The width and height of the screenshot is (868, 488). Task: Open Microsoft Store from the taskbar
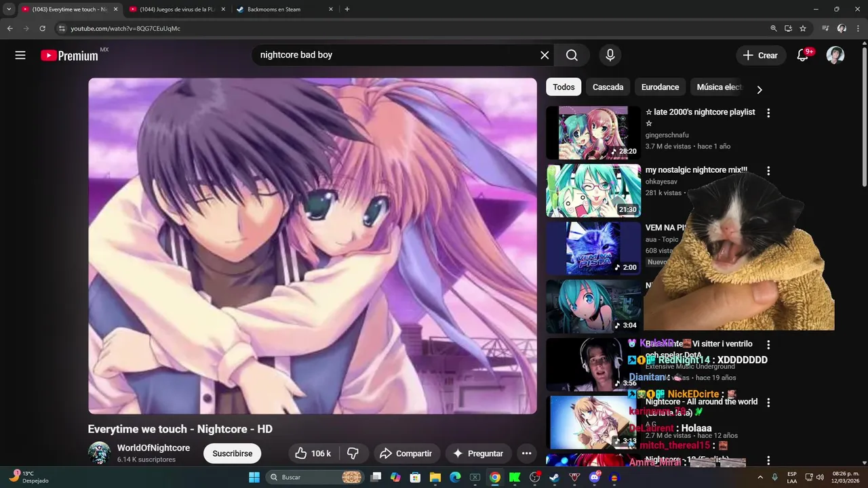click(415, 477)
